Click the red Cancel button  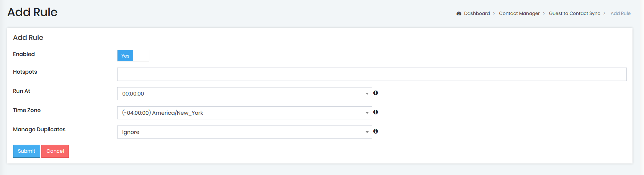pyautogui.click(x=55, y=151)
